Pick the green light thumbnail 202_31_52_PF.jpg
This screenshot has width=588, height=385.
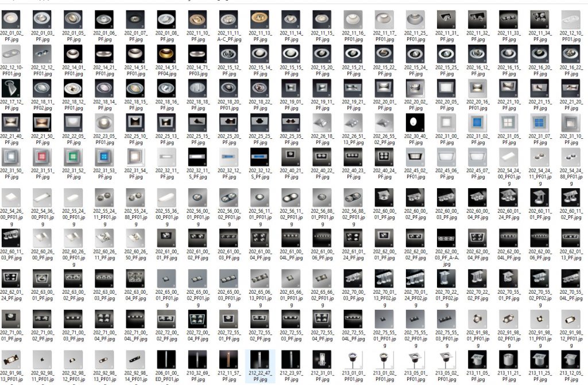[73, 157]
